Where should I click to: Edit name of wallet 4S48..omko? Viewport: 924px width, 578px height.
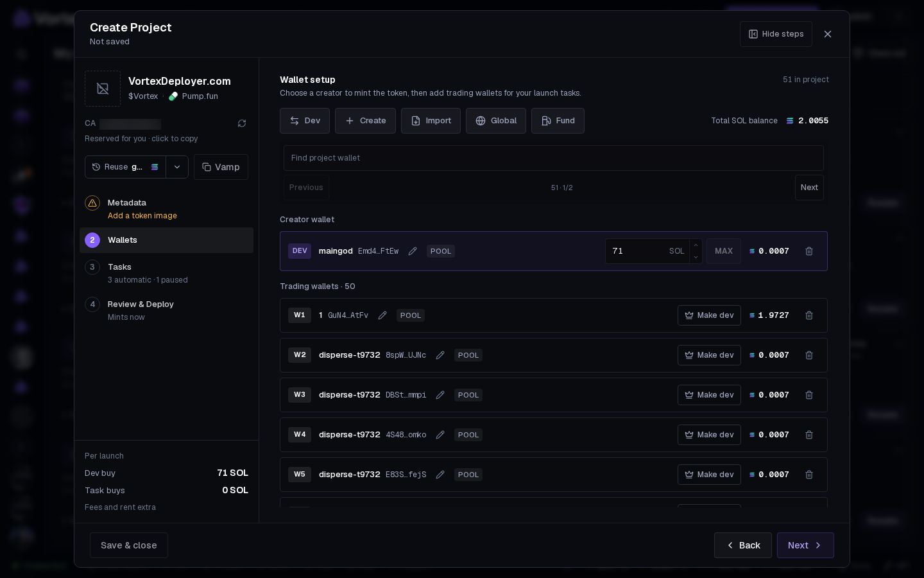[x=440, y=435]
